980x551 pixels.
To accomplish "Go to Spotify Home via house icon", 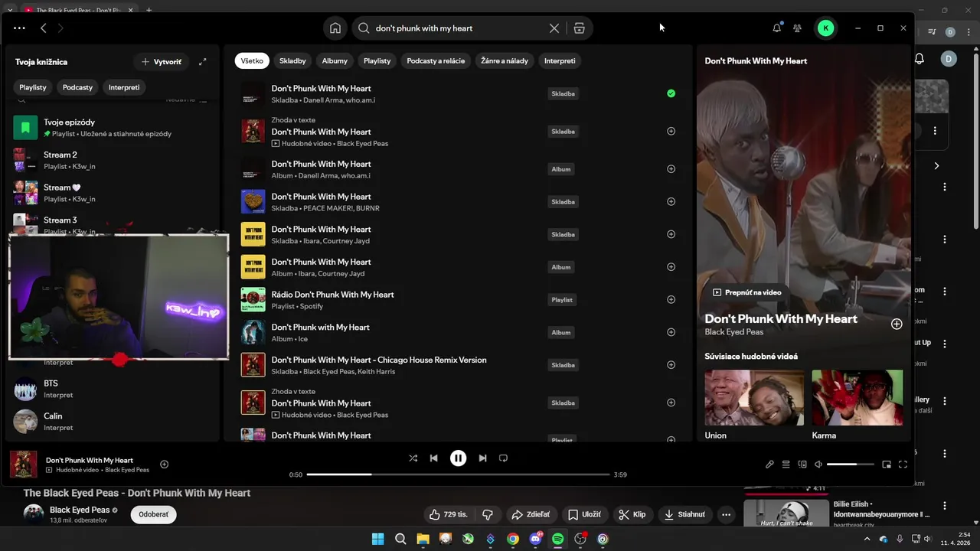I will tap(335, 28).
